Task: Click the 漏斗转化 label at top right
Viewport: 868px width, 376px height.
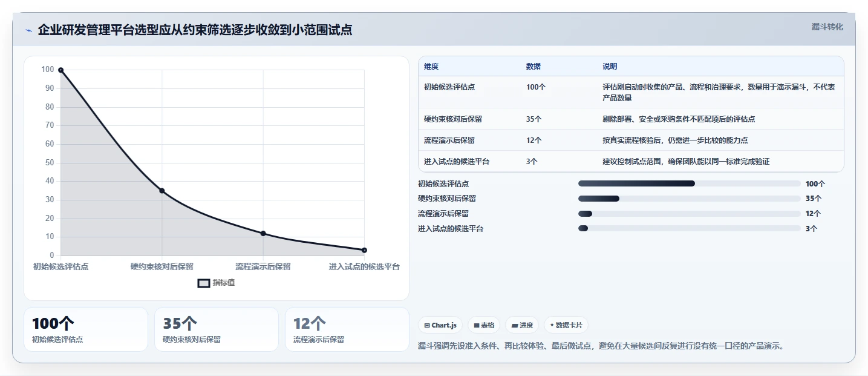Action: tap(827, 27)
